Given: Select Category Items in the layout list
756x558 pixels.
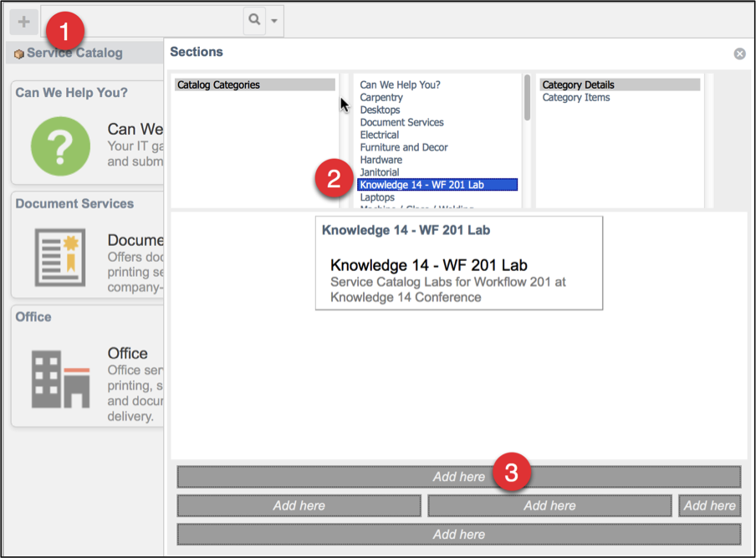Looking at the screenshot, I should (575, 97).
